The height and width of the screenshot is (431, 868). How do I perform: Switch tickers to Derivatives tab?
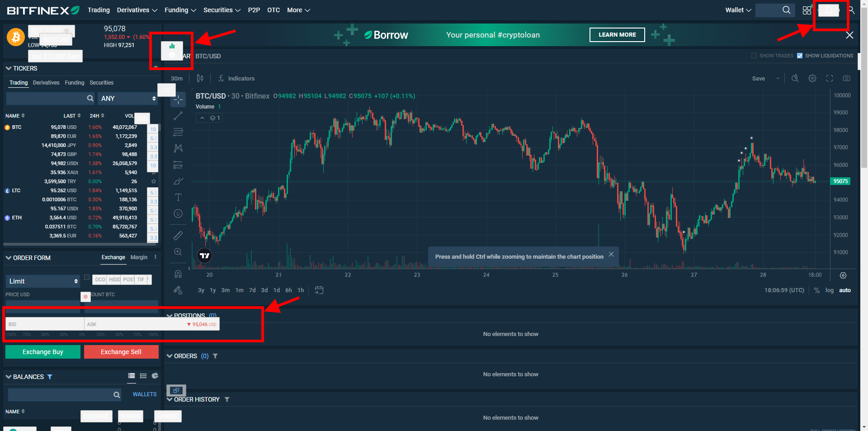coord(46,83)
